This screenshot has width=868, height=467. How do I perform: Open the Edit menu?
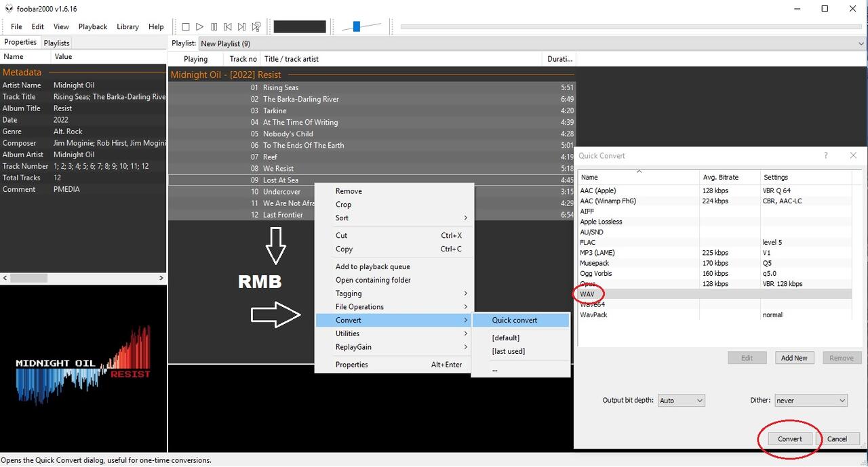38,26
